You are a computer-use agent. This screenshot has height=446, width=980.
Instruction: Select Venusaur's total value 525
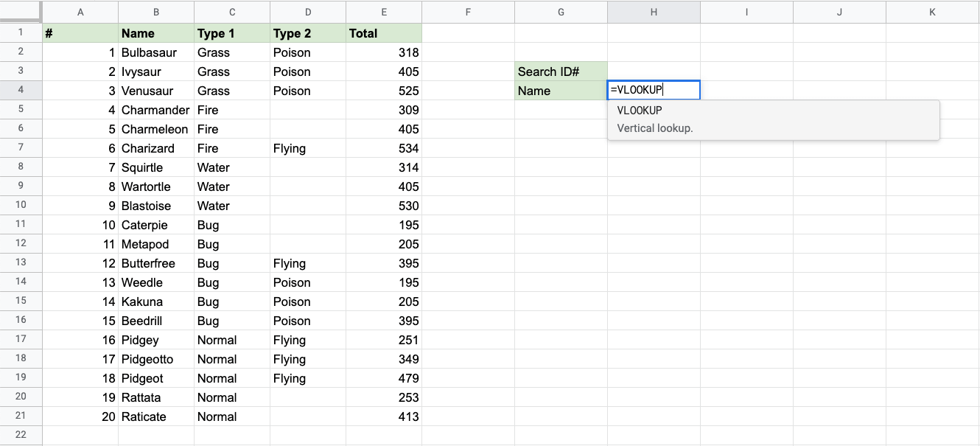click(x=383, y=91)
